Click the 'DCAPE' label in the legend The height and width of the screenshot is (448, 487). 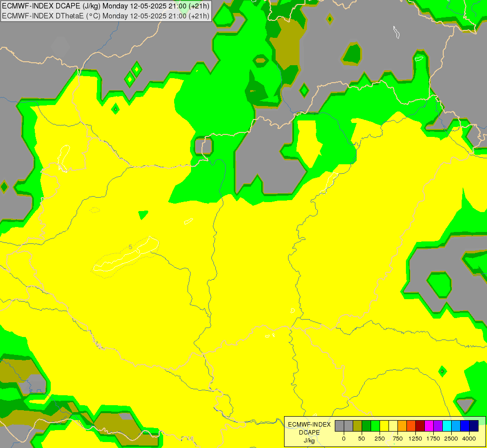point(309,433)
